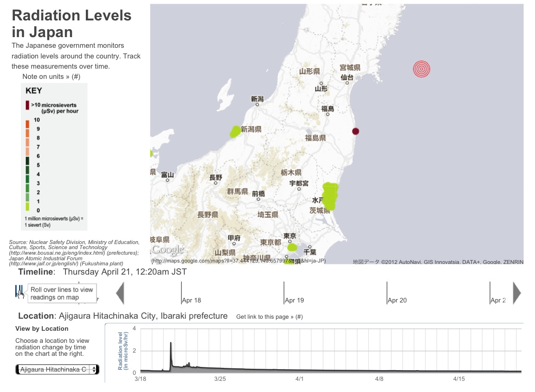Viewport: 535px width, 392px height.
Task: Select the Apr 19 timeline marker
Action: click(x=294, y=300)
